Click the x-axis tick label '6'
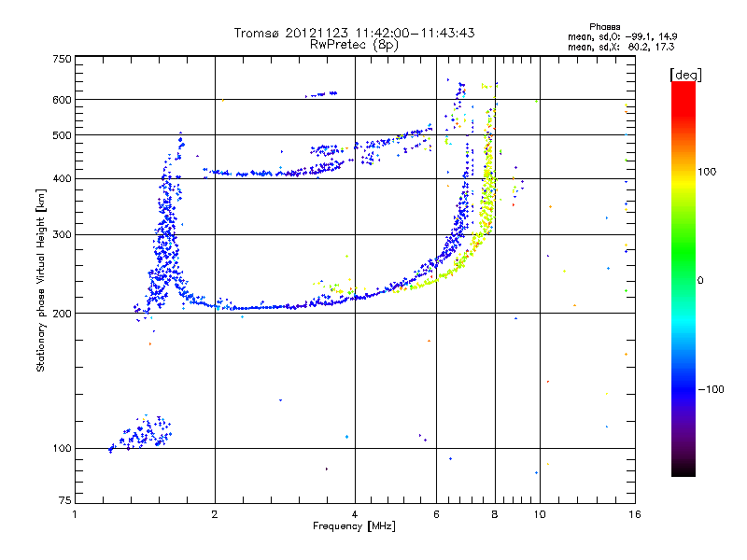Screen dimensions: 747x560 coord(436,514)
